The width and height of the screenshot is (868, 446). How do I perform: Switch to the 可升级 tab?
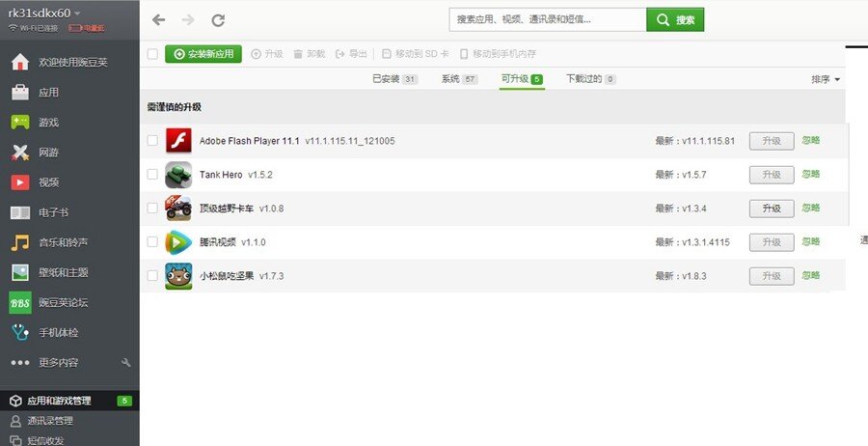[522, 79]
